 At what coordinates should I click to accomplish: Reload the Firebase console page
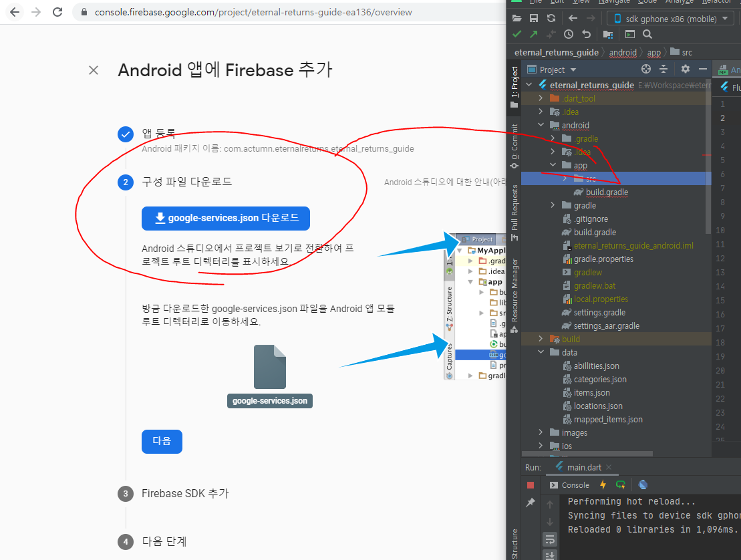57,12
